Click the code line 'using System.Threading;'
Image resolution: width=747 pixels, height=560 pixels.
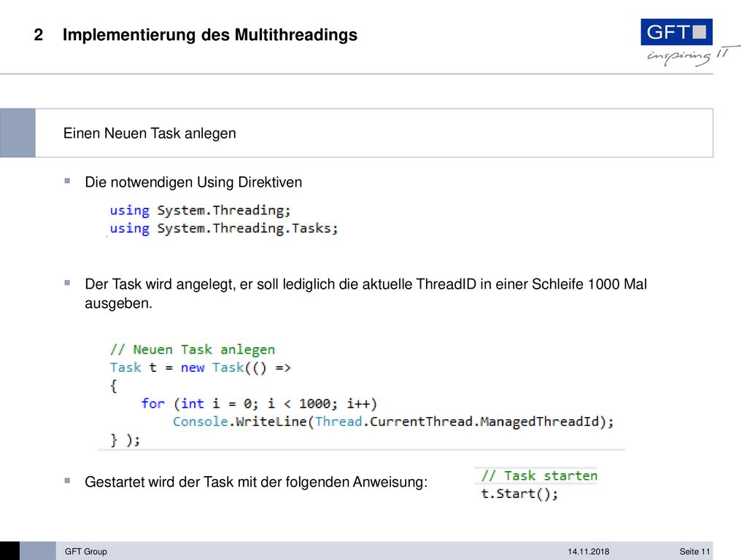click(200, 210)
